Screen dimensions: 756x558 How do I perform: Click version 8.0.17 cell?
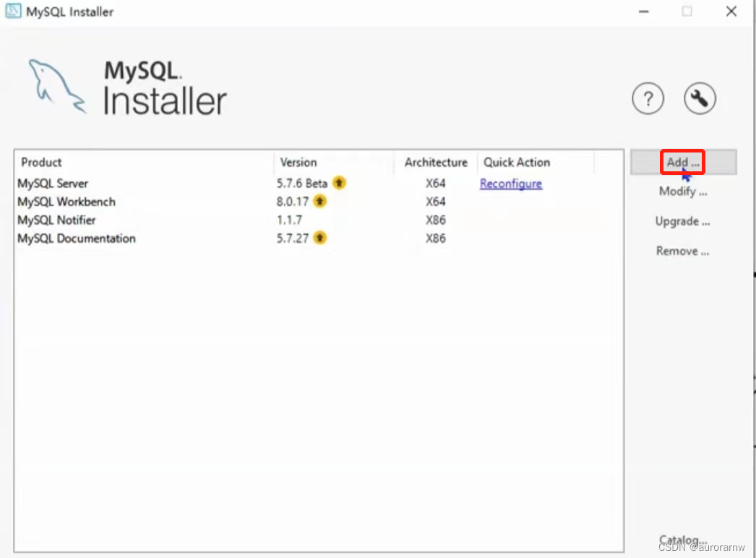tap(292, 202)
